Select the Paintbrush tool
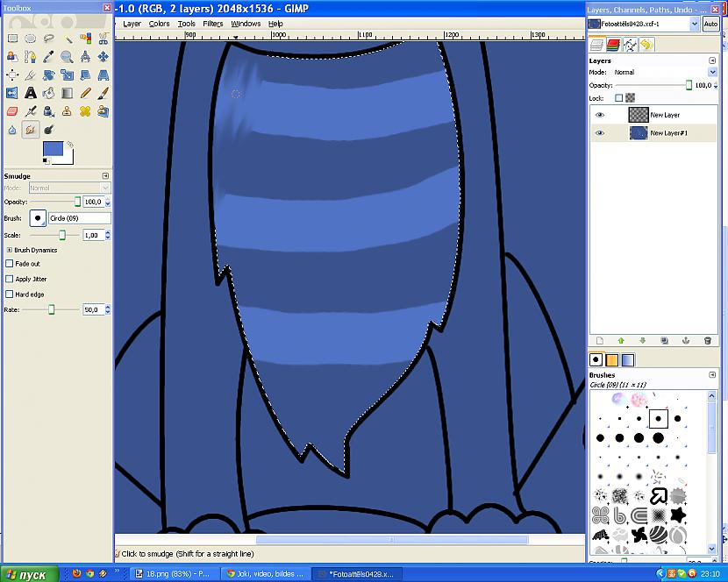The image size is (728, 582). point(103,93)
